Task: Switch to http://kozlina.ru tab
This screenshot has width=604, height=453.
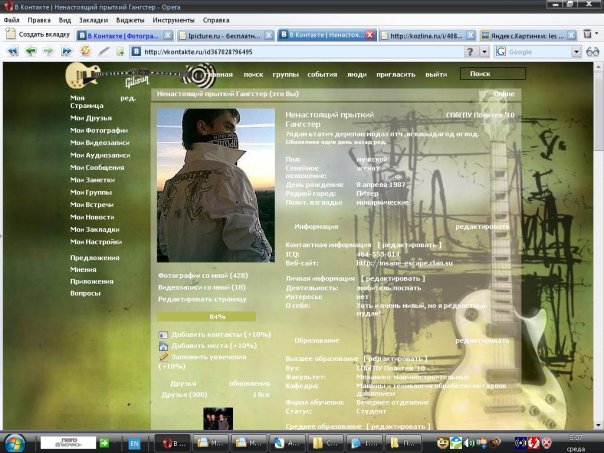Action: coord(428,36)
